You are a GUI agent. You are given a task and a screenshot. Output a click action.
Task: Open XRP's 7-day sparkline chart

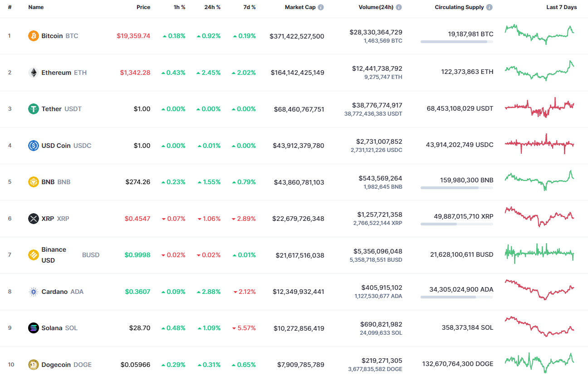pyautogui.click(x=539, y=217)
